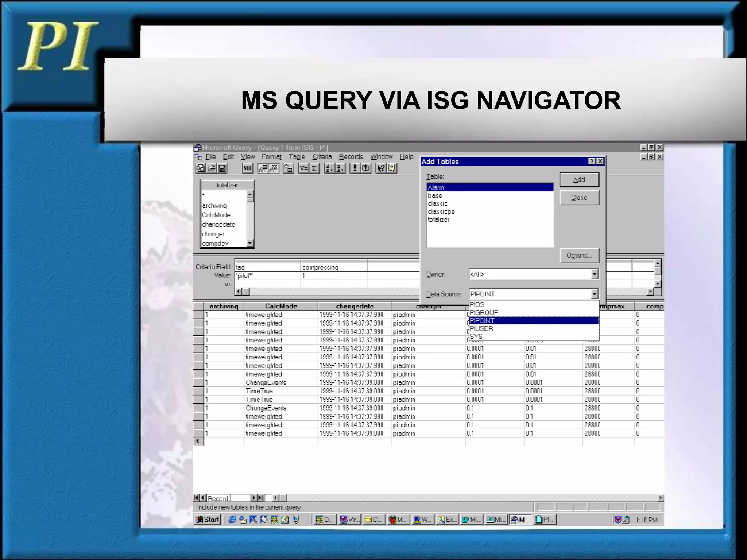Select the changedate field in totalizer box
Image resolution: width=747 pixels, height=560 pixels.
[x=224, y=225]
